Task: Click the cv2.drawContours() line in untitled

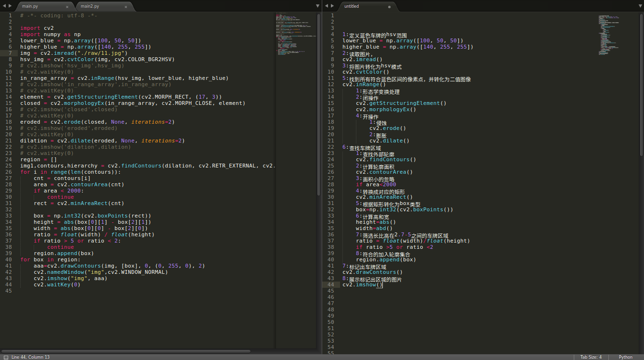Action: click(373, 272)
